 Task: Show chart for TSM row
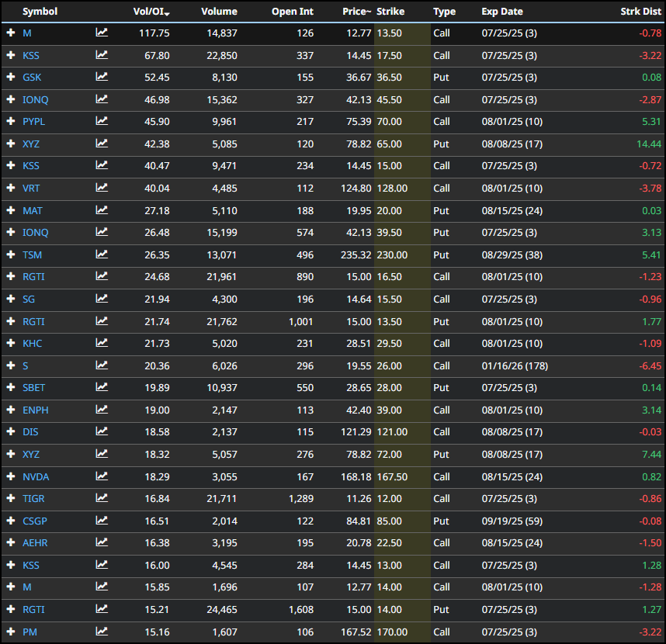click(102, 254)
